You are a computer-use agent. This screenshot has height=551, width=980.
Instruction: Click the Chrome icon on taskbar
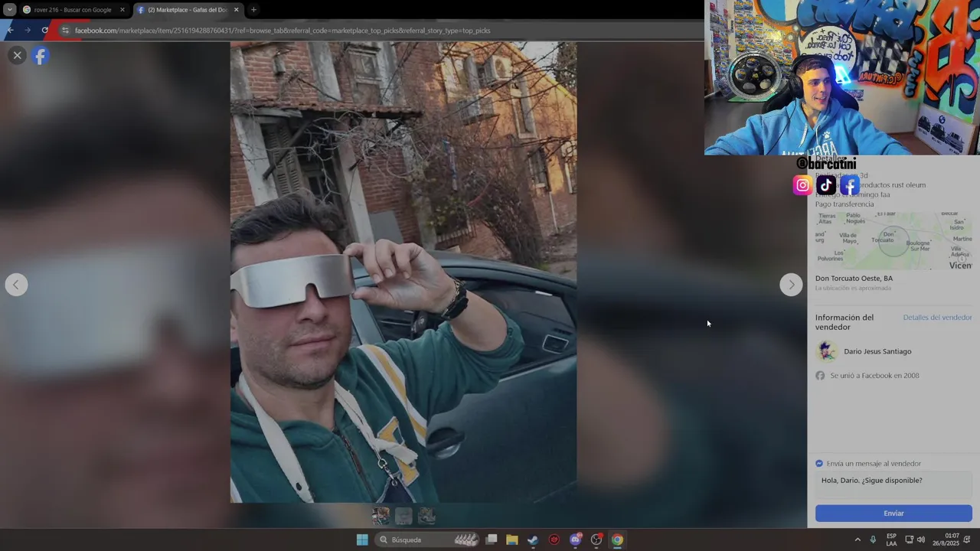617,540
